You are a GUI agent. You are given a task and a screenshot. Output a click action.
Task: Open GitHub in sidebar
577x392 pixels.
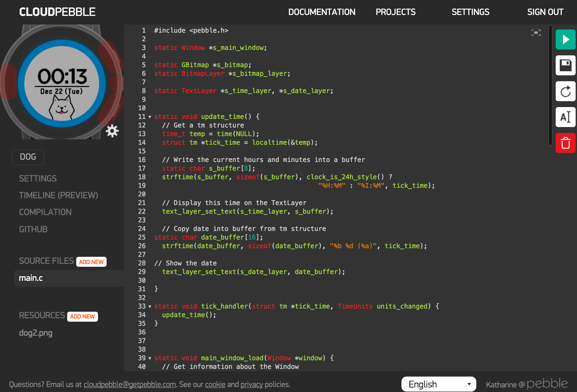pos(33,229)
